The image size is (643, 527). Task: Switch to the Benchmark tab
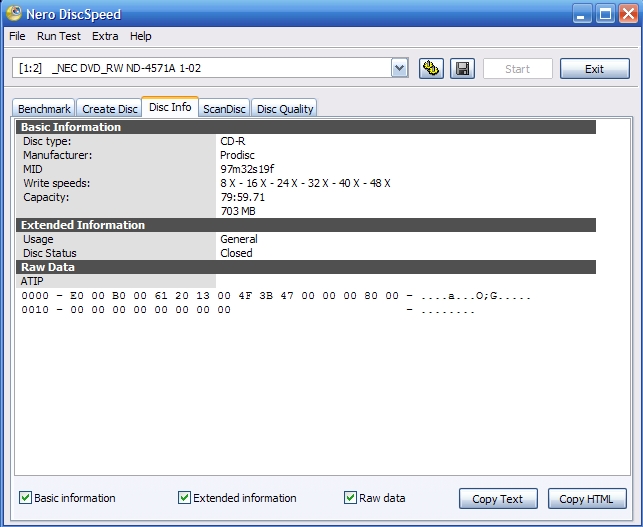44,109
